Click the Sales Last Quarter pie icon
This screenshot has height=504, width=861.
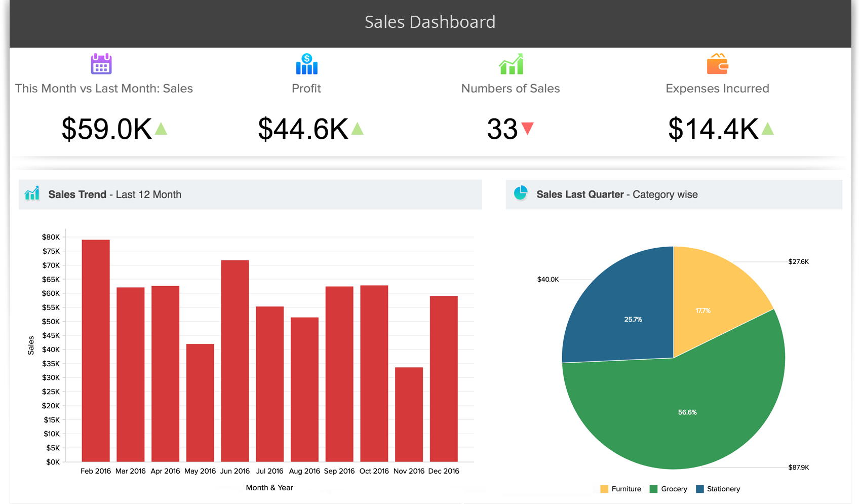click(x=521, y=193)
